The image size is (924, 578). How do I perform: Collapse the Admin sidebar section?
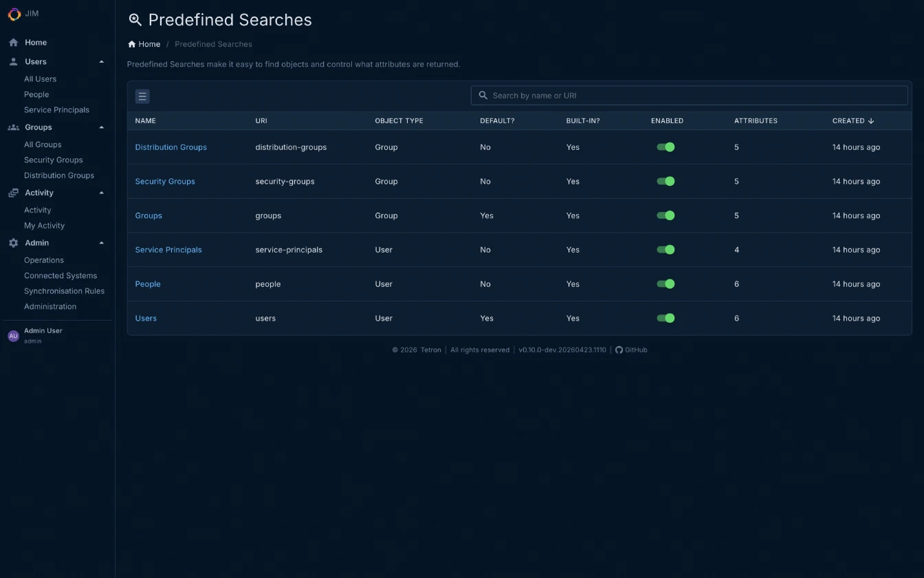[x=101, y=242]
